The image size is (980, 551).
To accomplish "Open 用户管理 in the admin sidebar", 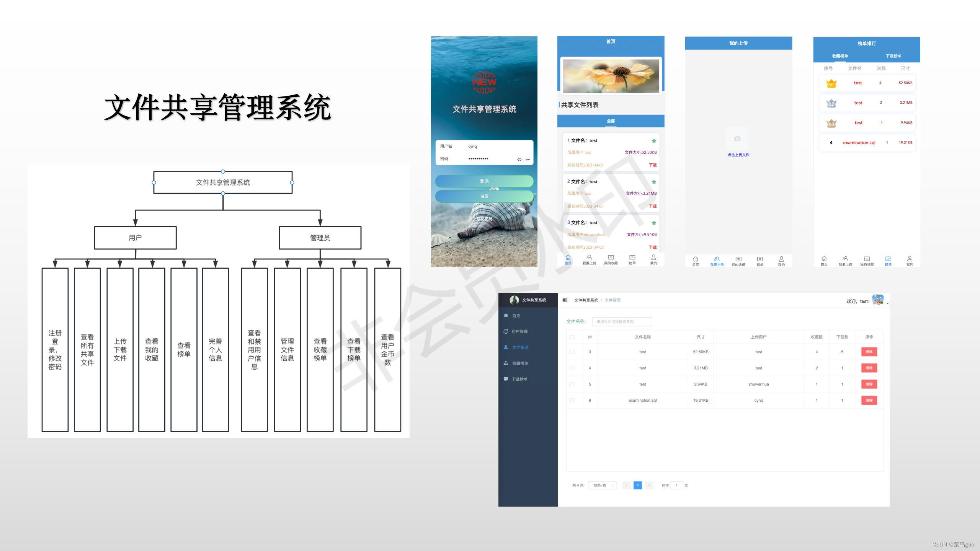I will point(519,331).
